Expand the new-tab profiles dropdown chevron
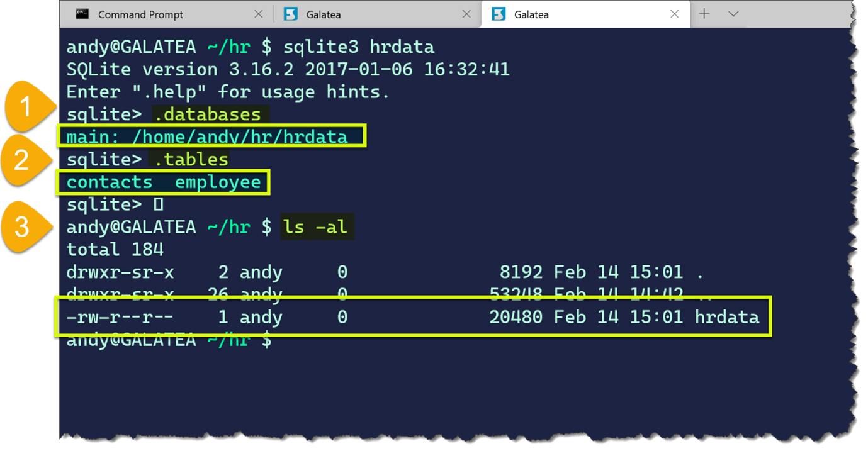 tap(733, 14)
